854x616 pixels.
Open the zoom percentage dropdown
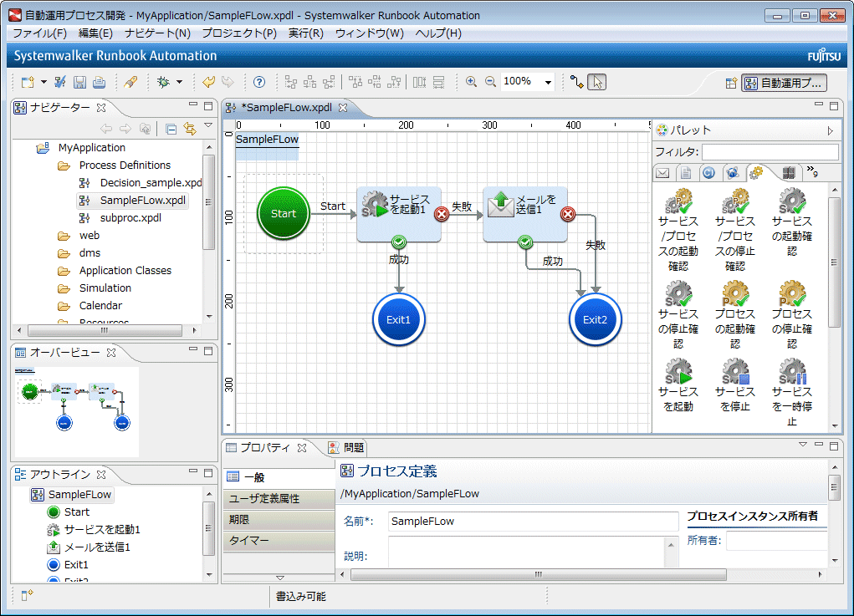[x=549, y=82]
